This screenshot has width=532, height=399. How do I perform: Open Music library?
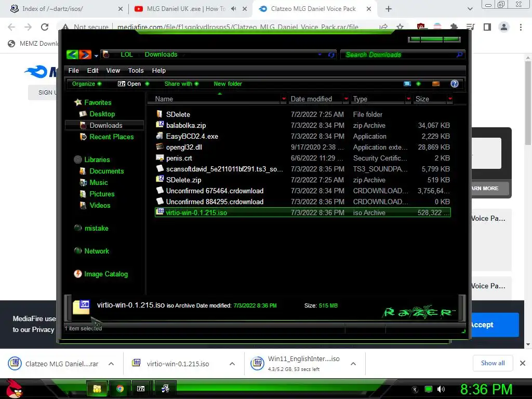pyautogui.click(x=98, y=182)
